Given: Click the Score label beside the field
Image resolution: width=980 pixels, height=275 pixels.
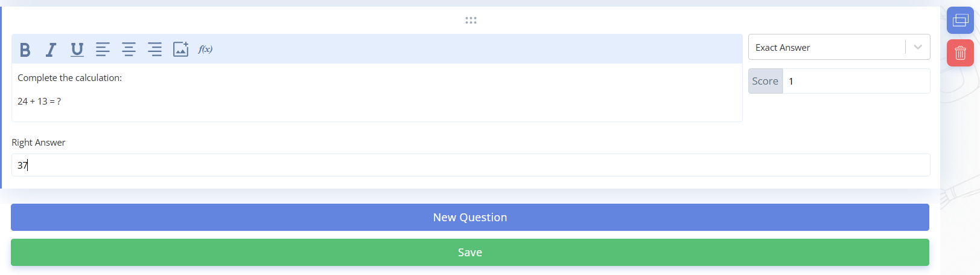Looking at the screenshot, I should point(765,81).
